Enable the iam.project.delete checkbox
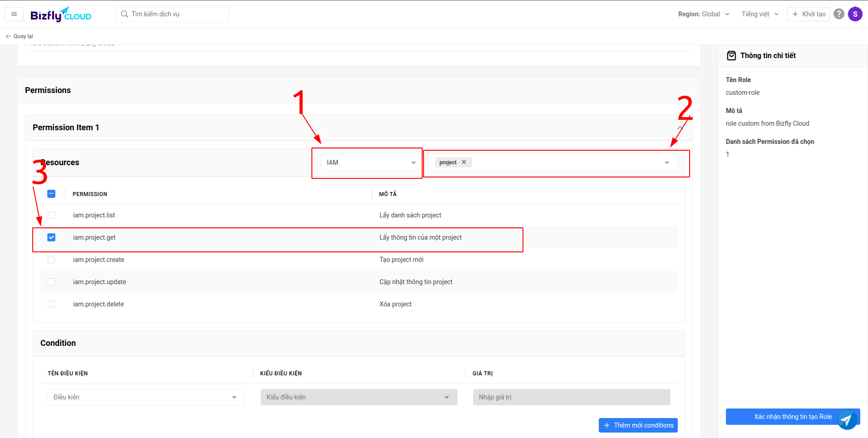Image resolution: width=868 pixels, height=438 pixels. point(51,304)
